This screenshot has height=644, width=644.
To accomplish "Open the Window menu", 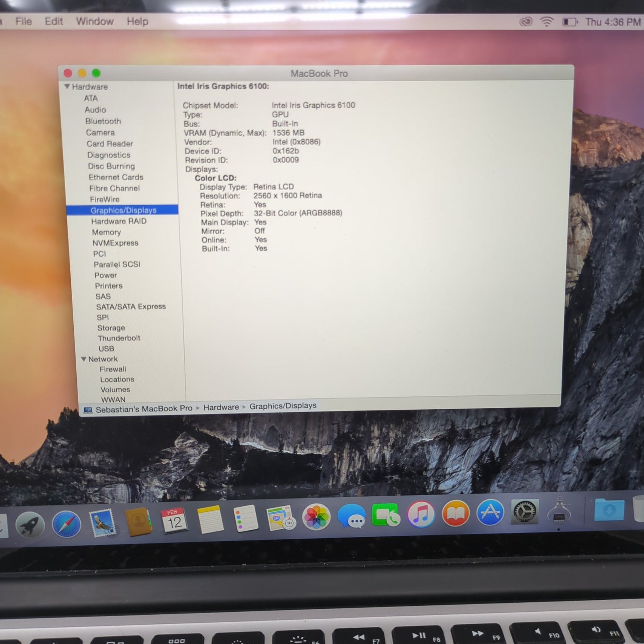I will pos(95,21).
